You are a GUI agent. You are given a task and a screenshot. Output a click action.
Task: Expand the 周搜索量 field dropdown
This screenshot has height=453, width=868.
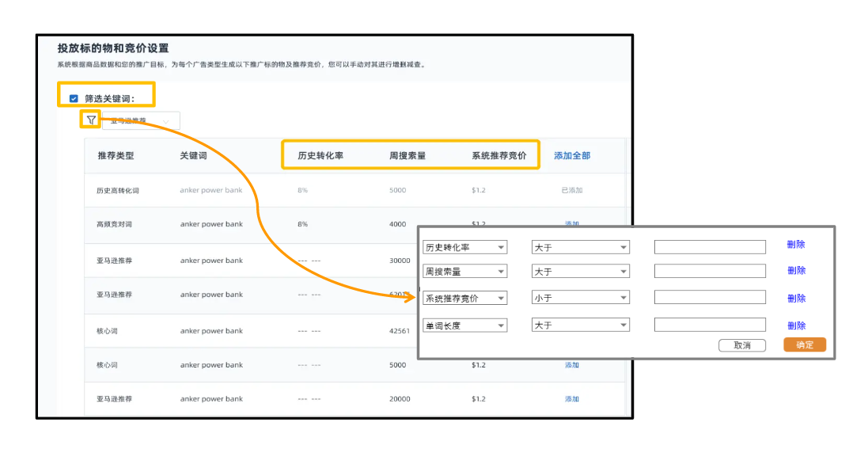pos(464,272)
